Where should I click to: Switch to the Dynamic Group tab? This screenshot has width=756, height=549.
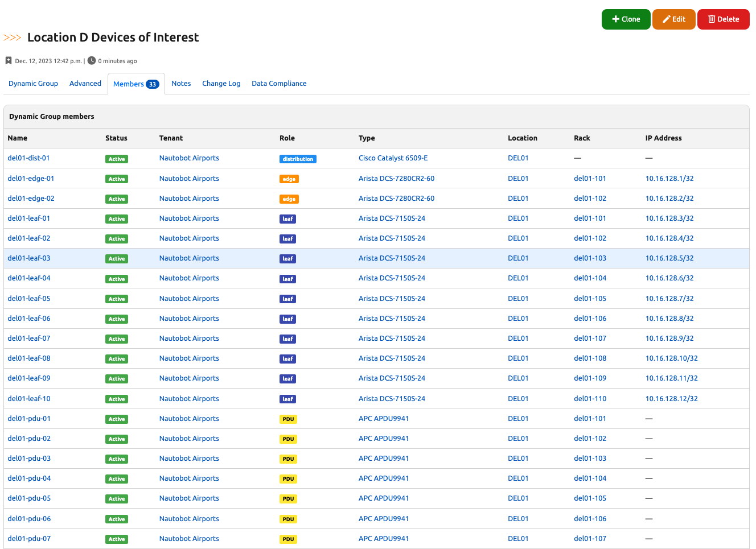pos(33,84)
